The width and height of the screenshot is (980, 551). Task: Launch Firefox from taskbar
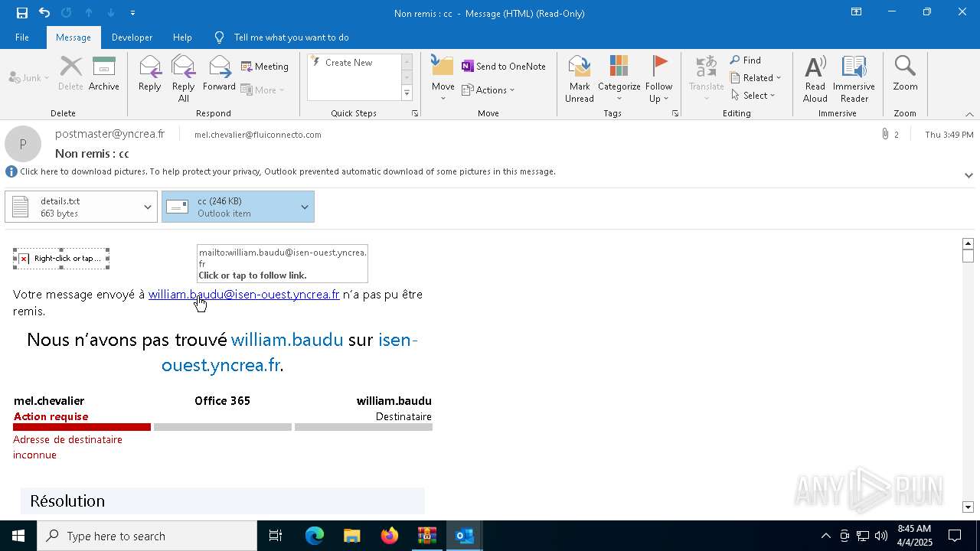click(x=390, y=536)
